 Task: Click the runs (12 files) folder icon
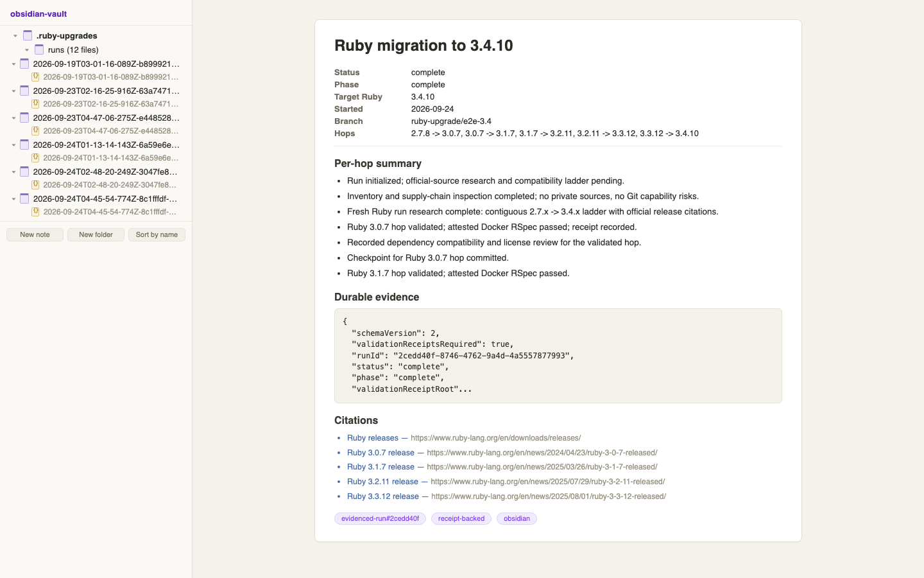coord(39,49)
